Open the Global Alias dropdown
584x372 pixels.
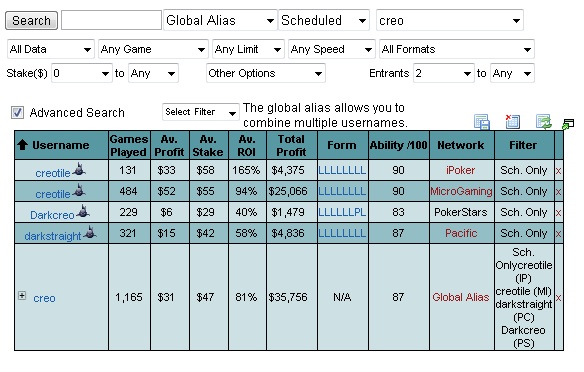pyautogui.click(x=220, y=20)
